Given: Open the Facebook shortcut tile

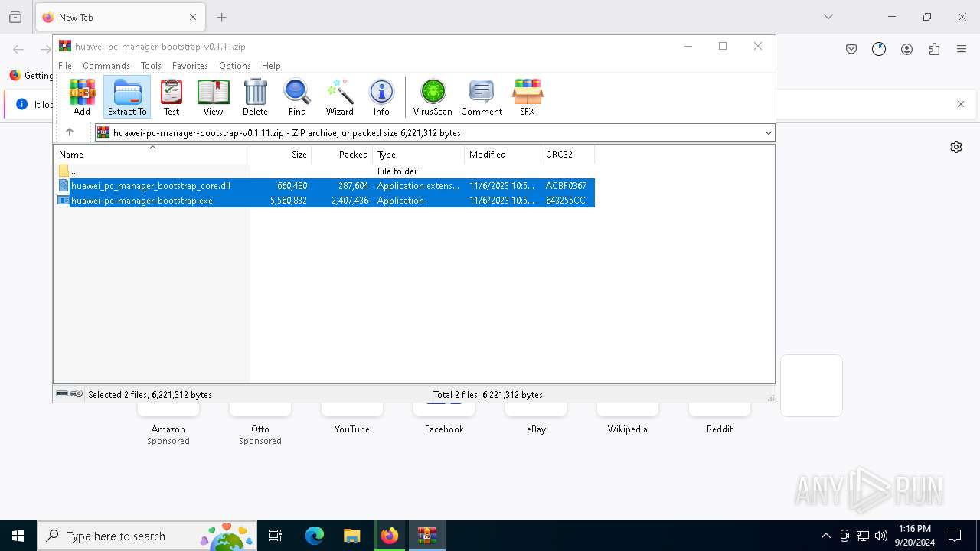Looking at the screenshot, I should pyautogui.click(x=444, y=419).
